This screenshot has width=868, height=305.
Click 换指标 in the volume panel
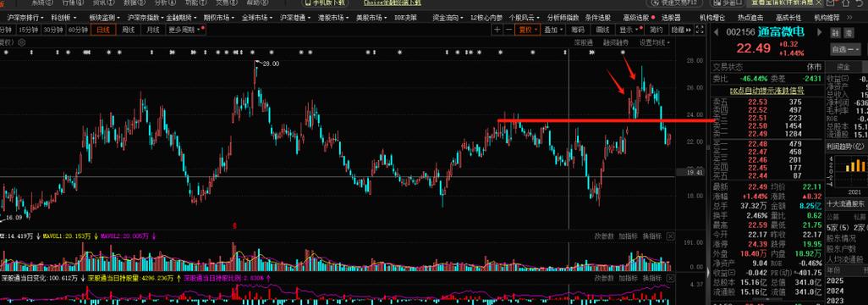click(x=652, y=236)
